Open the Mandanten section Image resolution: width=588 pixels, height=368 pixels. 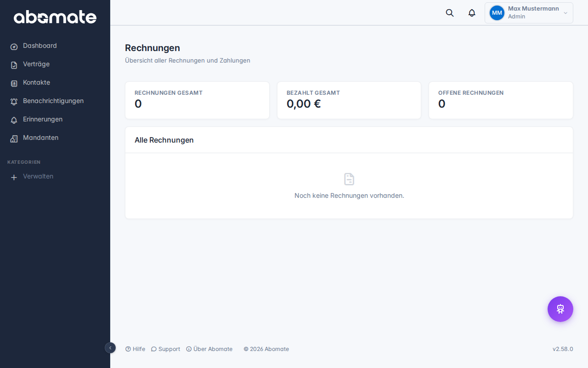(x=40, y=138)
